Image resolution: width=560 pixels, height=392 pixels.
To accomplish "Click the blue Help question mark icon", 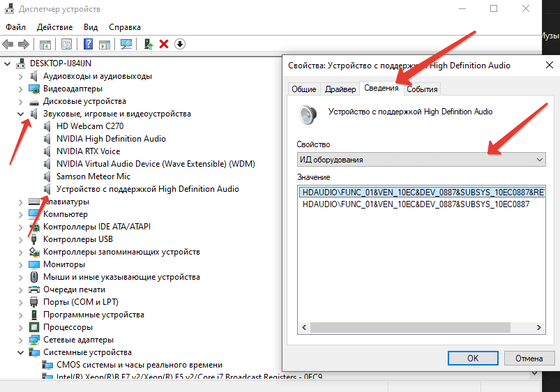I will click(x=89, y=45).
